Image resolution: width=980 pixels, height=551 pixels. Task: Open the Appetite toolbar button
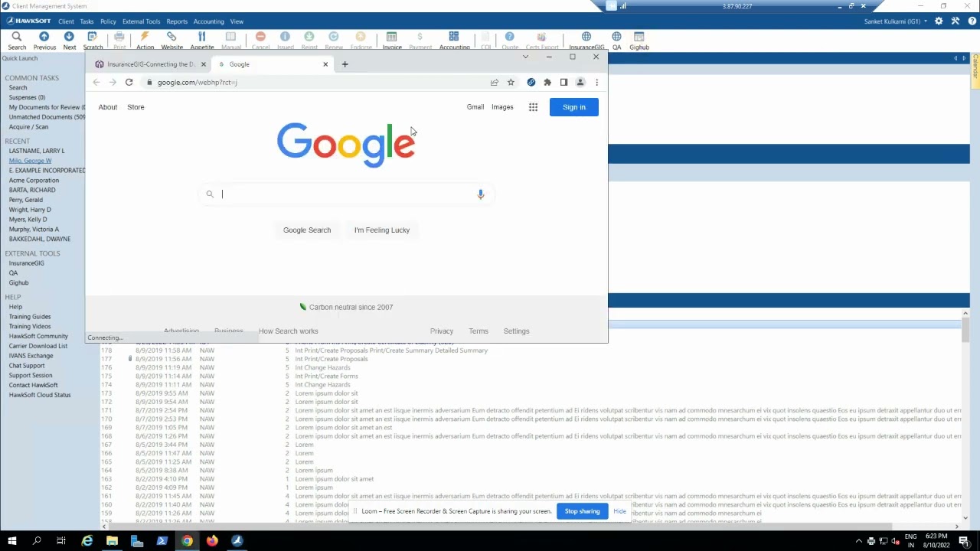click(x=202, y=41)
